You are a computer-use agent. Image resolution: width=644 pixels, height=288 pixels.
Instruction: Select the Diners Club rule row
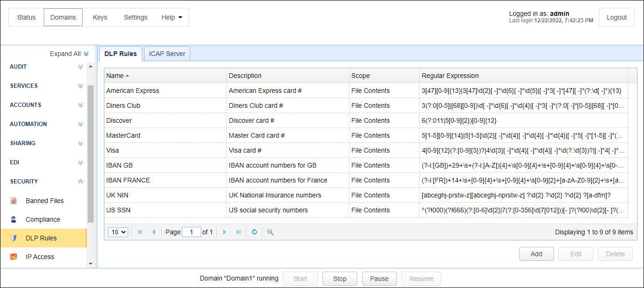[x=367, y=105]
